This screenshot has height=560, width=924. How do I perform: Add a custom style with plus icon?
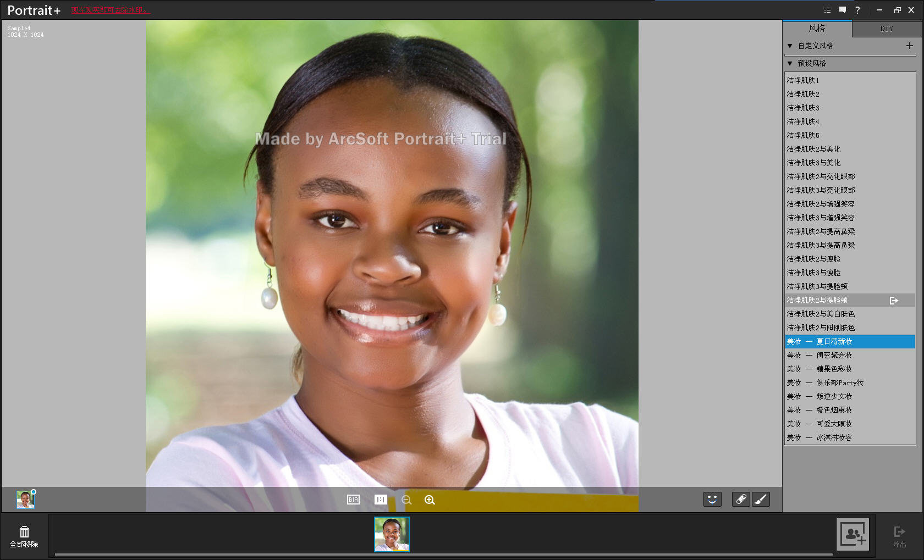click(910, 46)
